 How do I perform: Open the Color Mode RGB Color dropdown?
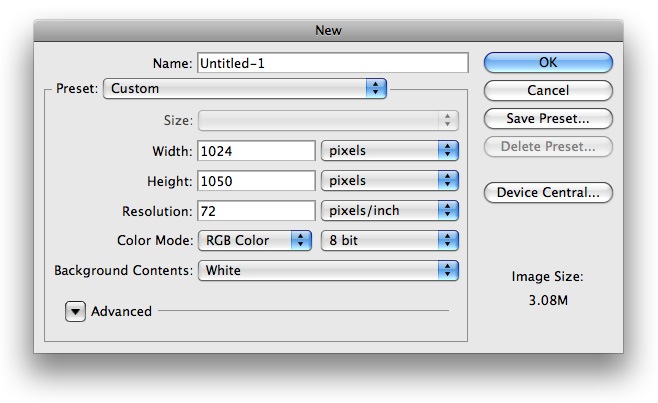tap(255, 240)
